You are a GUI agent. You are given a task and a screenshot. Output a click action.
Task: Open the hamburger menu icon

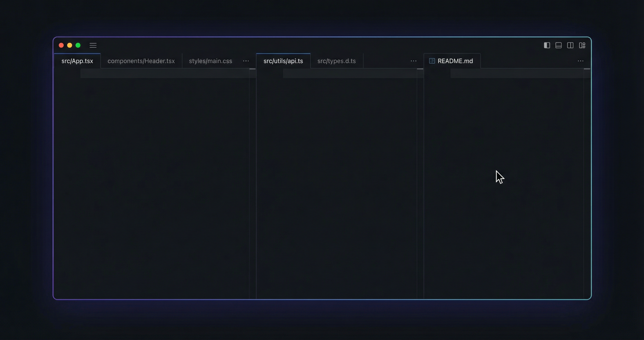(93, 45)
